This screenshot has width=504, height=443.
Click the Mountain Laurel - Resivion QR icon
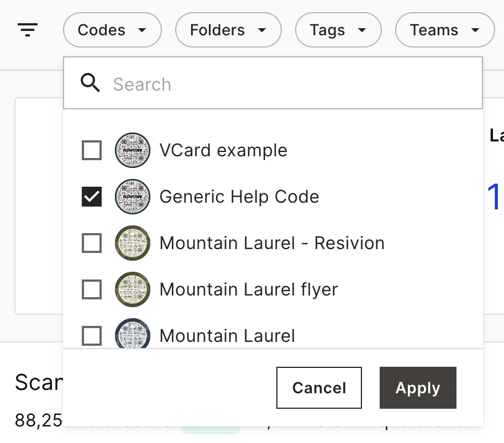133,243
